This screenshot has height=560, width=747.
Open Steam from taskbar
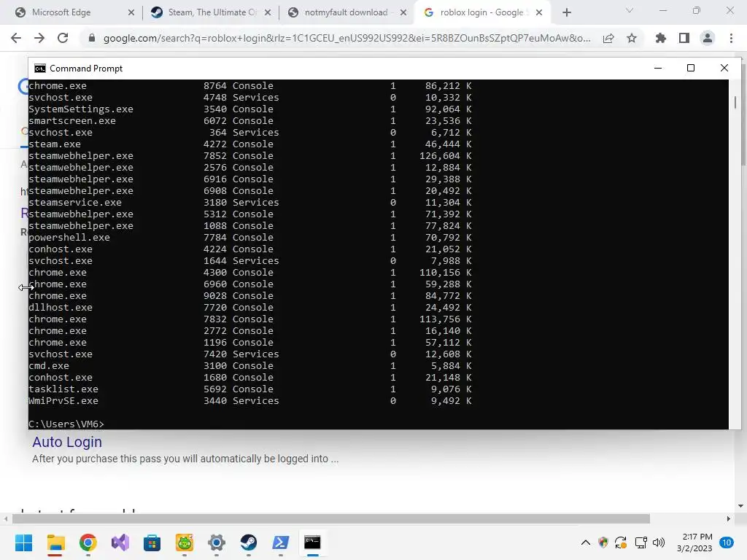tap(248, 542)
